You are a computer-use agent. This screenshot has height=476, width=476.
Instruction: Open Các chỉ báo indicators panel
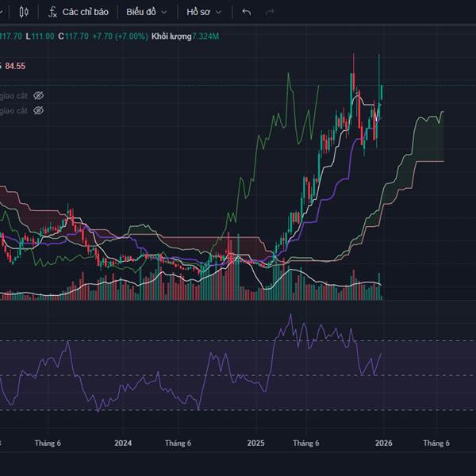tap(86, 12)
